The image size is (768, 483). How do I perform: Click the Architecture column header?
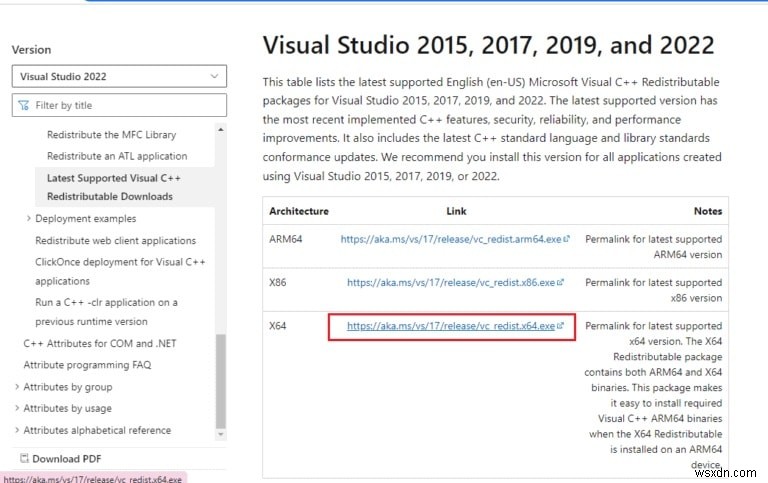tap(299, 211)
